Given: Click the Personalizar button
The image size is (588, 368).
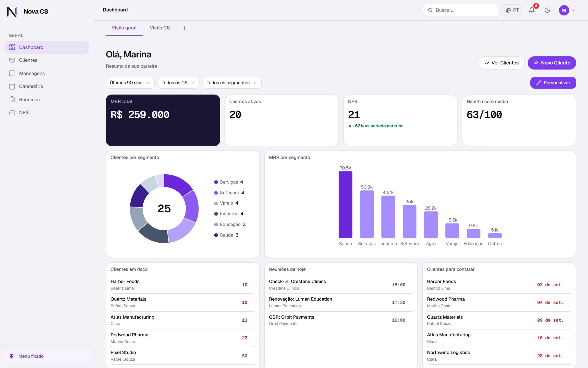Looking at the screenshot, I should tap(553, 83).
